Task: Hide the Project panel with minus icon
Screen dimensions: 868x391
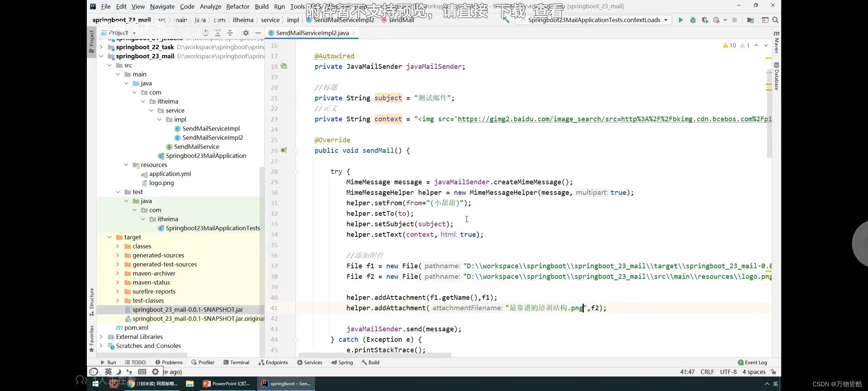Action: tap(258, 33)
